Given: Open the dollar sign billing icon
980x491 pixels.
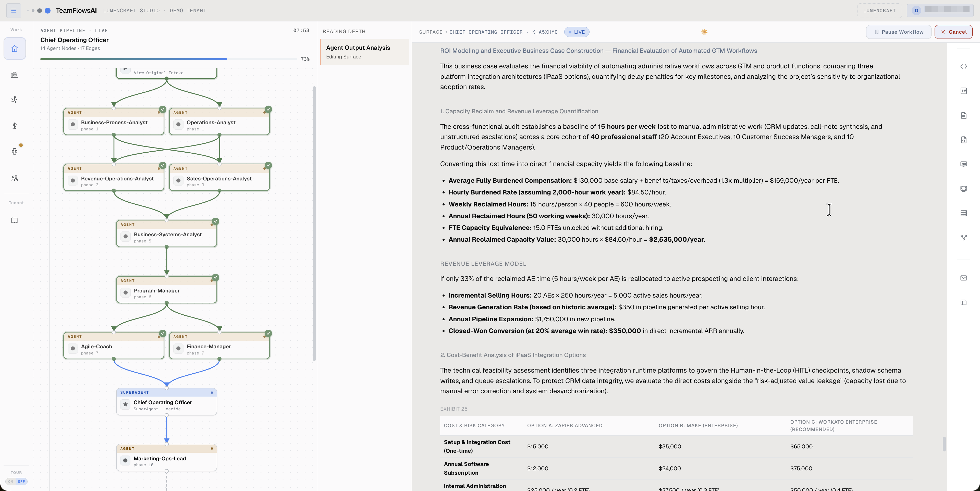Looking at the screenshot, I should click(x=15, y=126).
